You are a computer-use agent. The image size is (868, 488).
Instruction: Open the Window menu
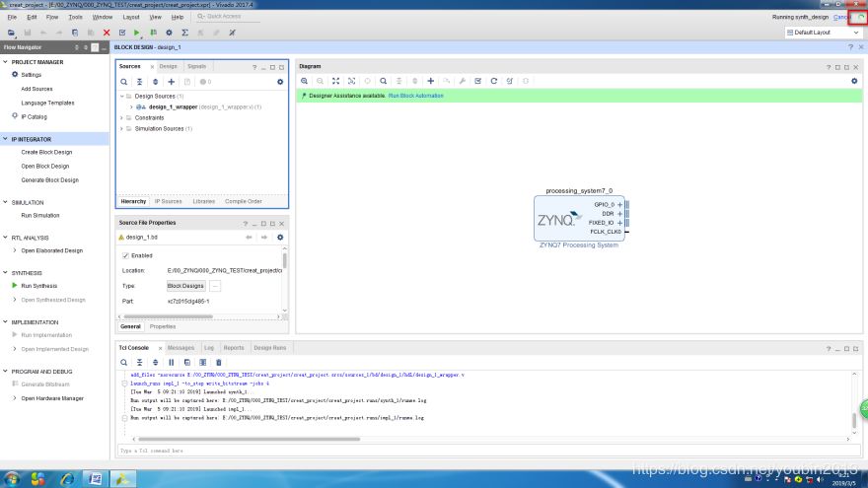click(103, 17)
